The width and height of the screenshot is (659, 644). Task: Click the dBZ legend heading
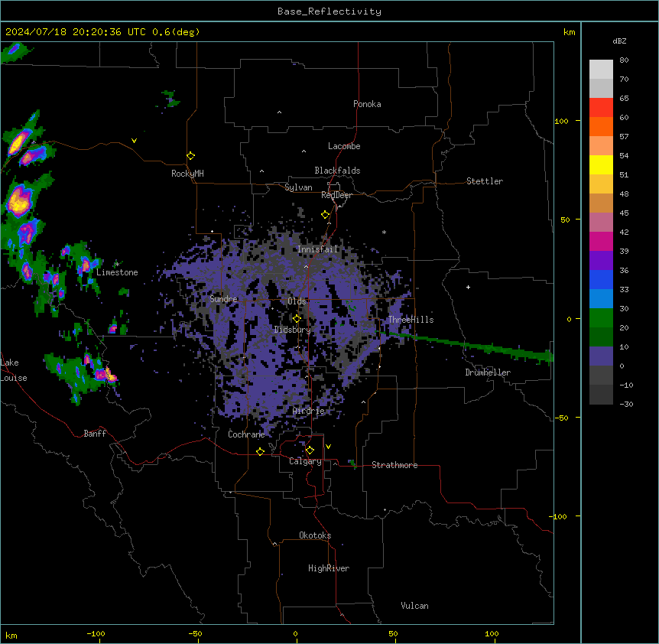619,41
